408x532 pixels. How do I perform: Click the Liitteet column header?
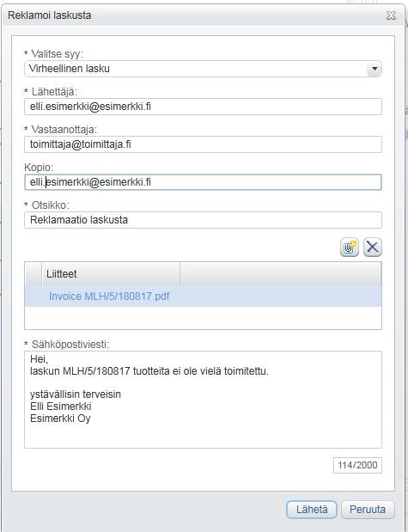click(x=111, y=274)
